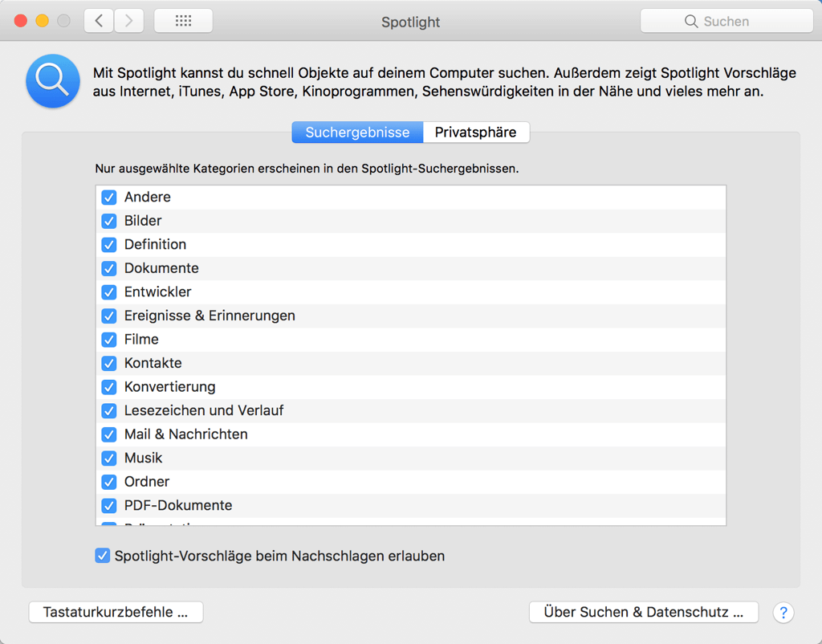Disable Spotlight-Vorschläge beim Nachschlagen erlauben
The height and width of the screenshot is (644, 822).
102,556
